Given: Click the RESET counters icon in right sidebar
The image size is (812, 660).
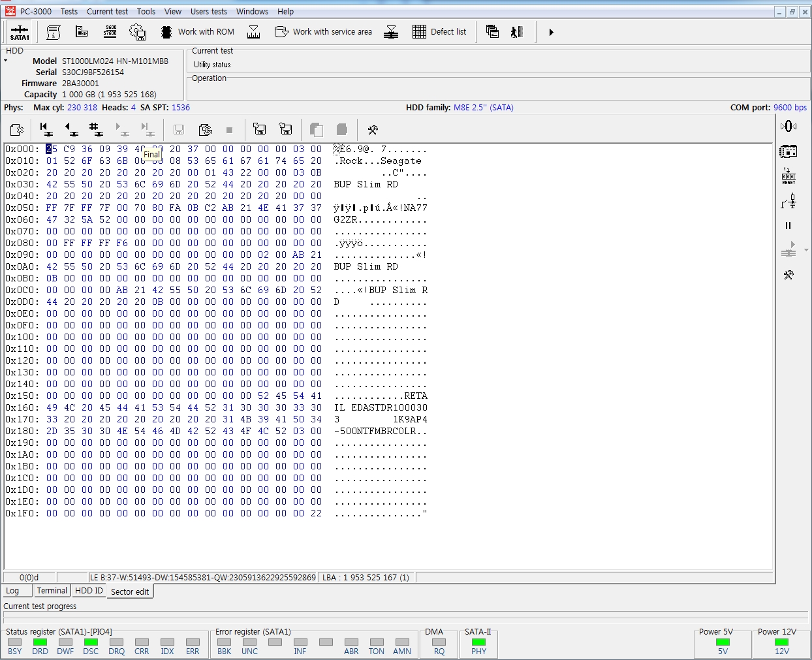Looking at the screenshot, I should tap(789, 176).
